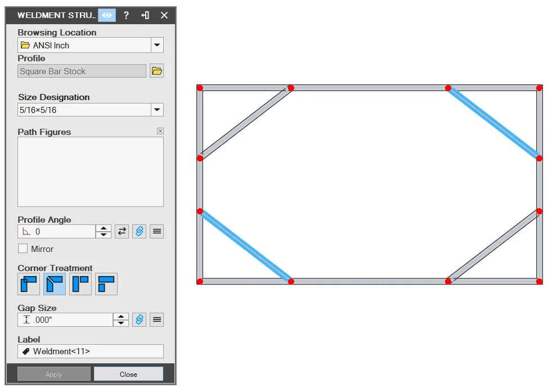This screenshot has height=392, width=552.
Task: Select the miter corner treatment option
Action: coord(55,284)
